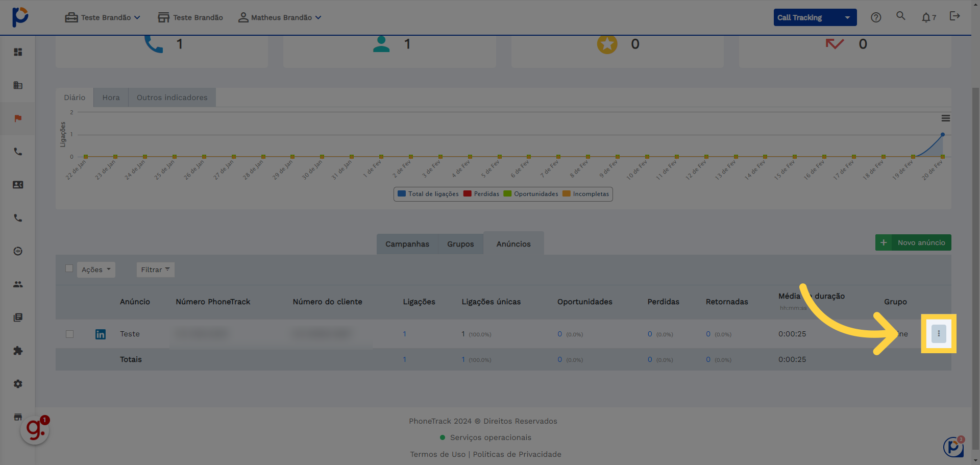Switch to the Diário chart tab
Screen dimensions: 980x465
click(75, 97)
